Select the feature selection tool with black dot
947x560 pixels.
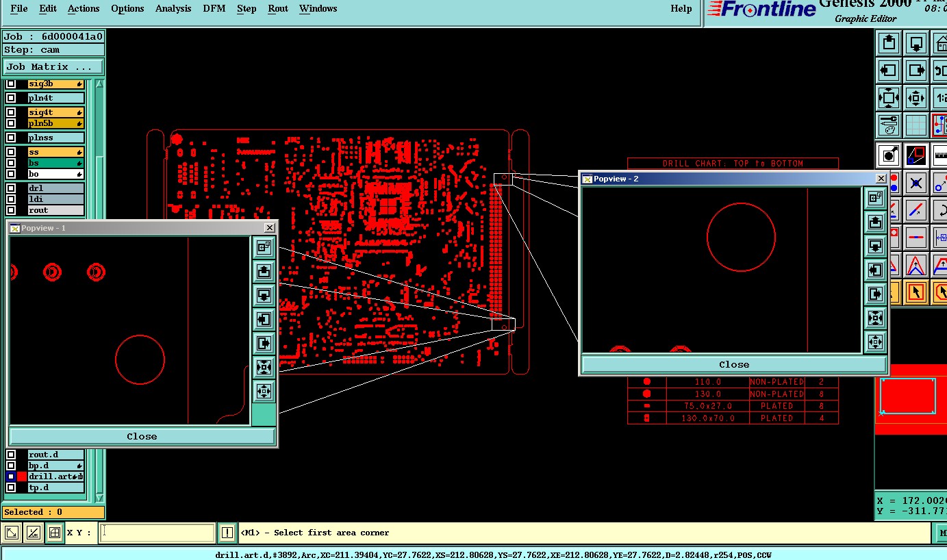tap(888, 155)
